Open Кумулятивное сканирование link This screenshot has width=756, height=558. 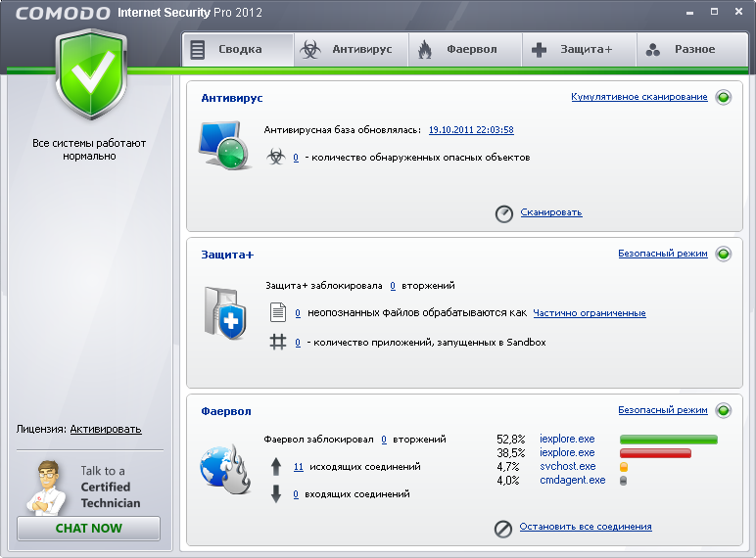point(638,97)
